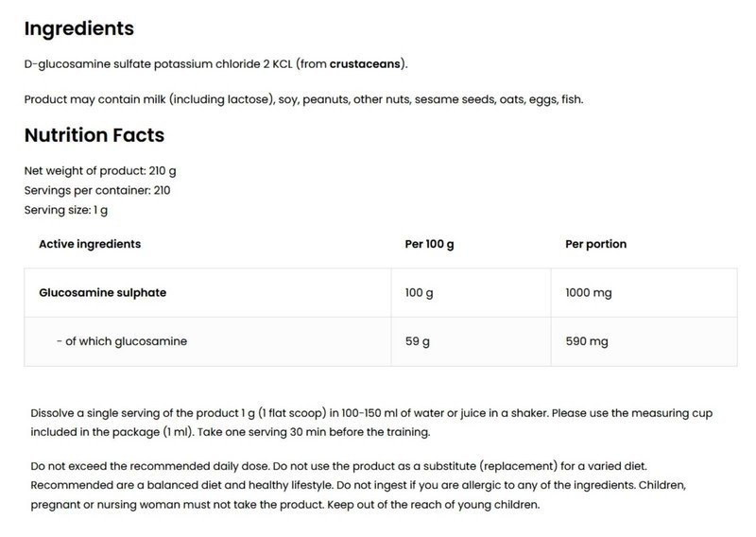756x537 pixels.
Task: Click the allergen warning line about milk
Action: point(302,99)
